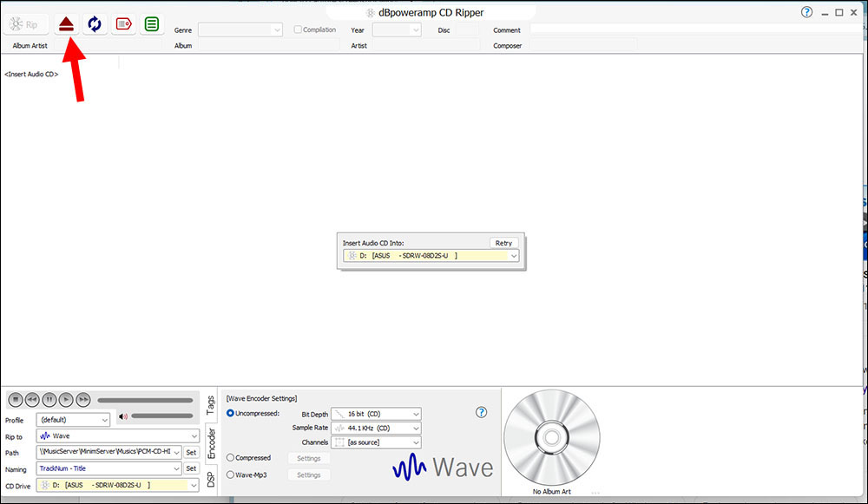Expand the Sample Rate dropdown
868x504 pixels.
click(377, 428)
